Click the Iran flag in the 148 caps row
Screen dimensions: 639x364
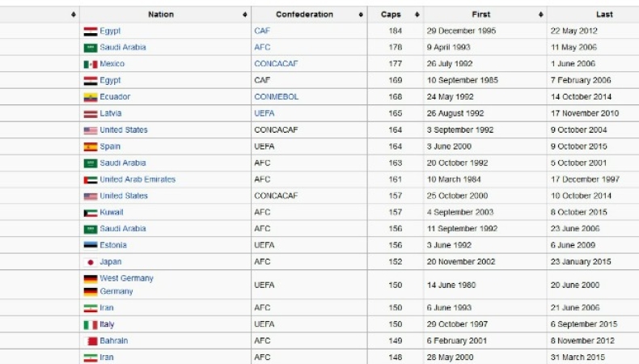(x=91, y=358)
